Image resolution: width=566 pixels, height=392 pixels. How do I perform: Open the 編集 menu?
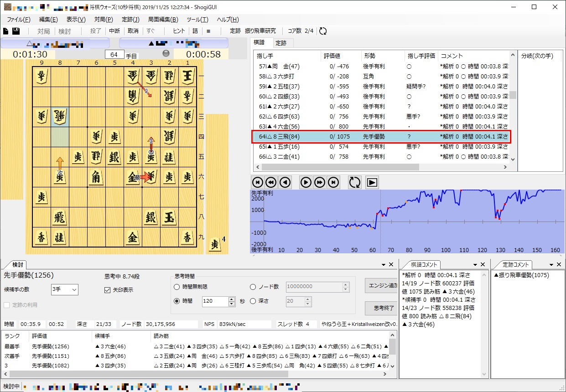48,20
